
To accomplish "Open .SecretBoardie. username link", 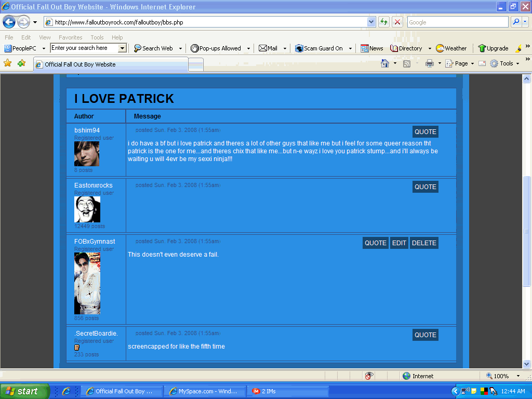I will coord(96,333).
